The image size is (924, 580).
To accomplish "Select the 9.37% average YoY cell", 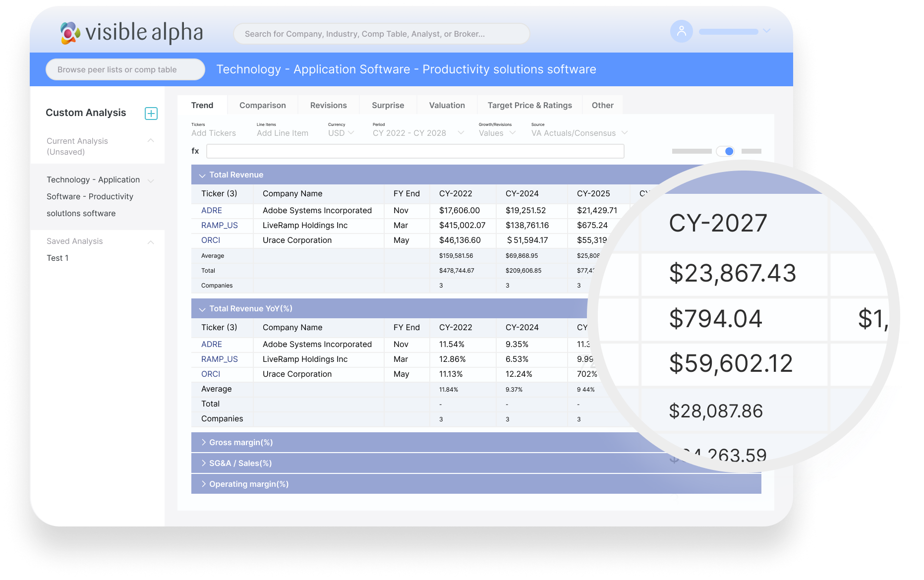I will click(514, 390).
